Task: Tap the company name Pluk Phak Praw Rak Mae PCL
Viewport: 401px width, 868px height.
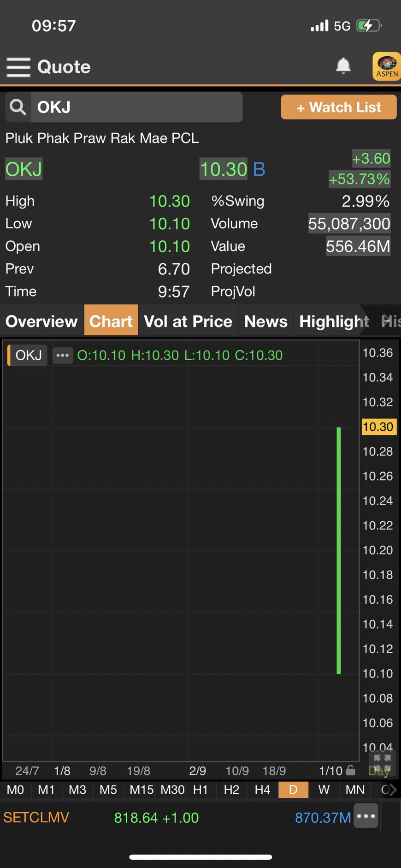Action: (x=102, y=138)
